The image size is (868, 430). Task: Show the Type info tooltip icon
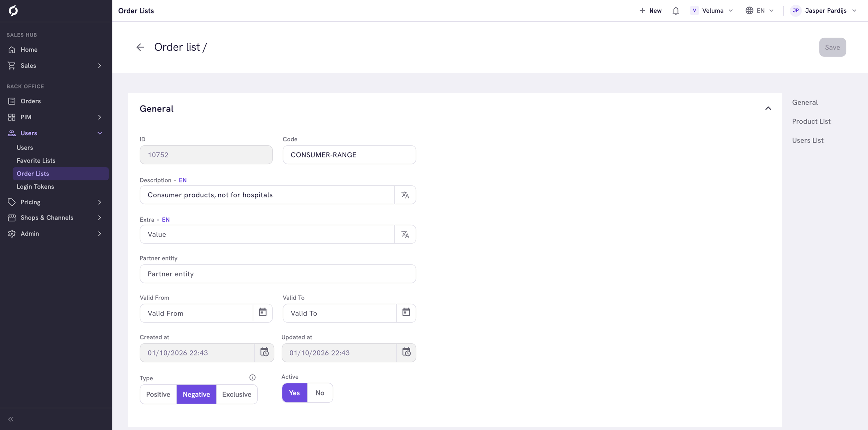[x=252, y=378]
